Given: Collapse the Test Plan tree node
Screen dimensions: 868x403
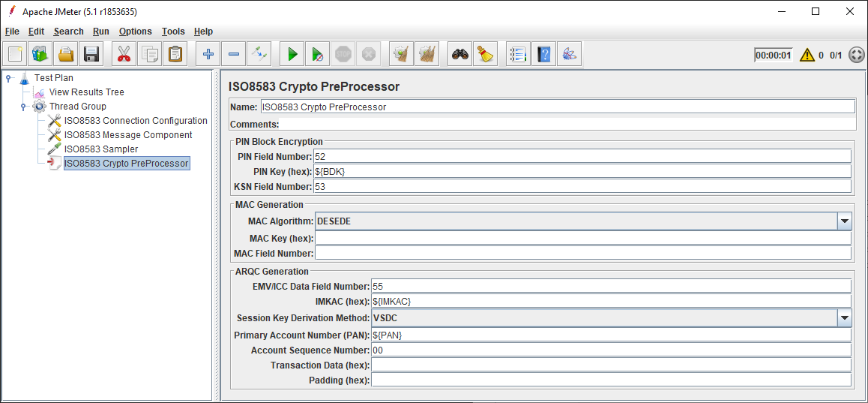Looking at the screenshot, I should click(8, 78).
